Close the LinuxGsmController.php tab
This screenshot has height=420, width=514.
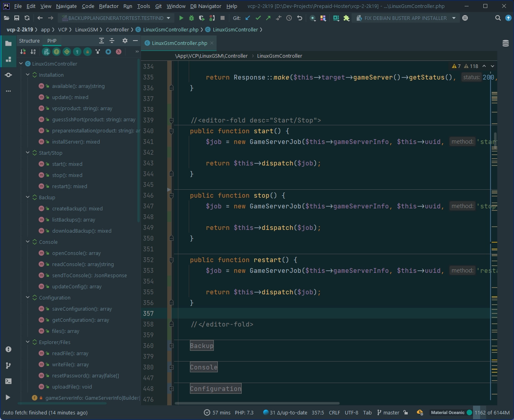tap(212, 43)
